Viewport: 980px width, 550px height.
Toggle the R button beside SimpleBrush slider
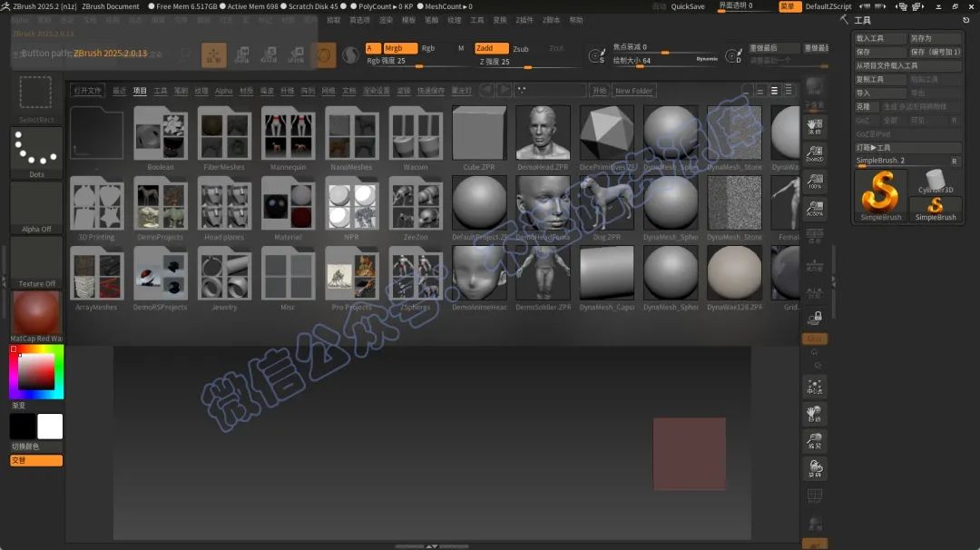coord(955,162)
